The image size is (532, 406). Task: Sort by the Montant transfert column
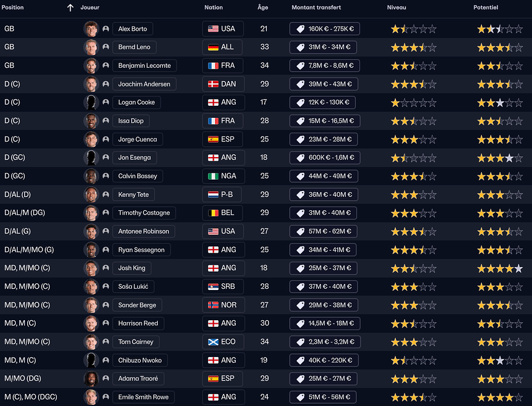(316, 8)
